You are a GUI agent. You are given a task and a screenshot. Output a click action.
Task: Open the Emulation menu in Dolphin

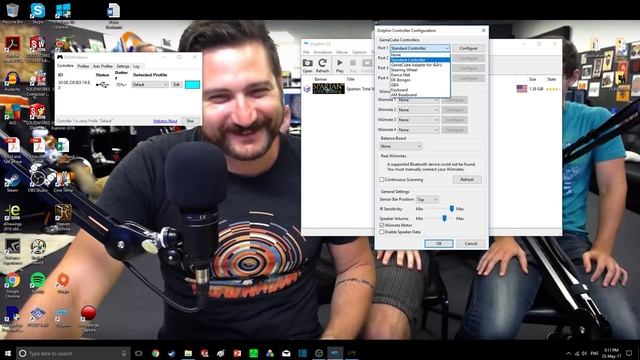pyautogui.click(x=322, y=52)
